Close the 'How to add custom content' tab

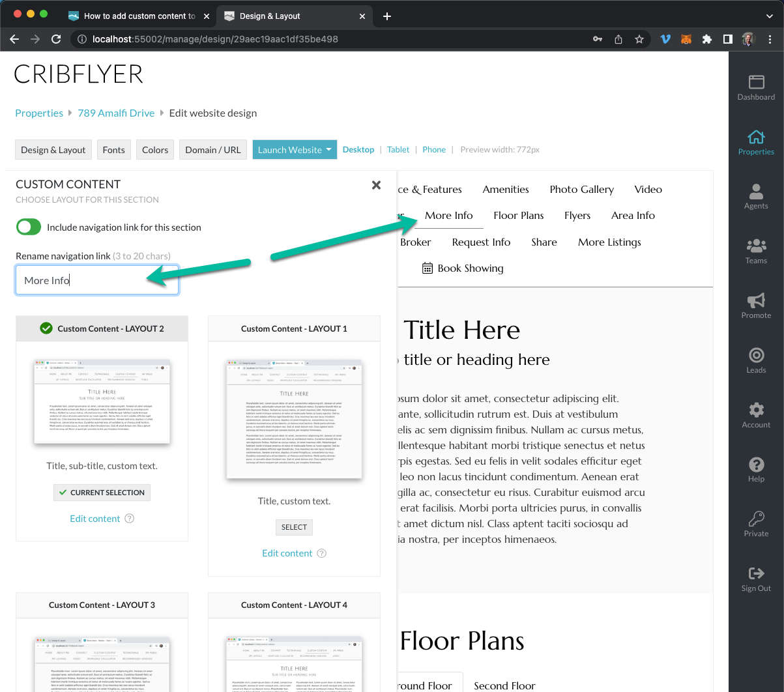pos(207,16)
